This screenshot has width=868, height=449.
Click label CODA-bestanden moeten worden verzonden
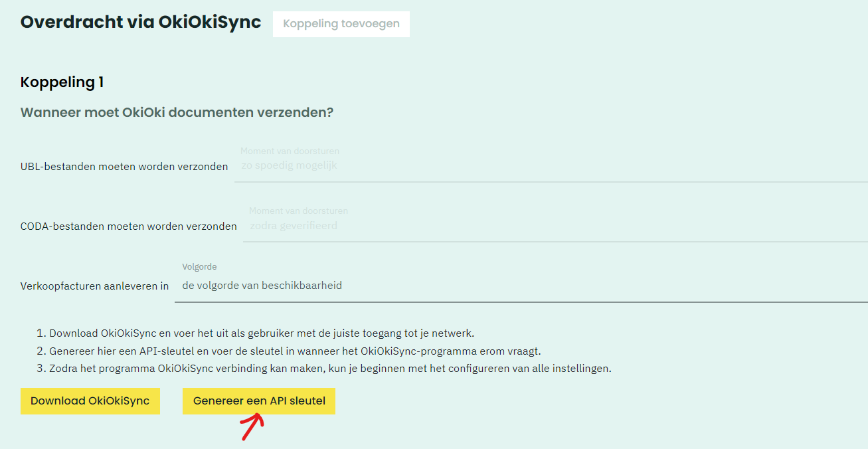tap(129, 226)
